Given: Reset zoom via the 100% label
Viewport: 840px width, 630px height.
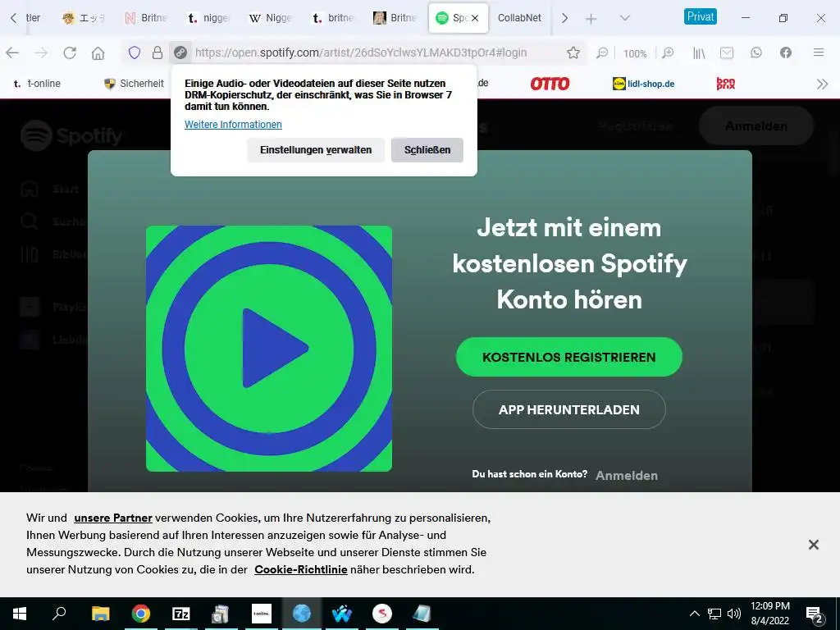Looking at the screenshot, I should 635,53.
